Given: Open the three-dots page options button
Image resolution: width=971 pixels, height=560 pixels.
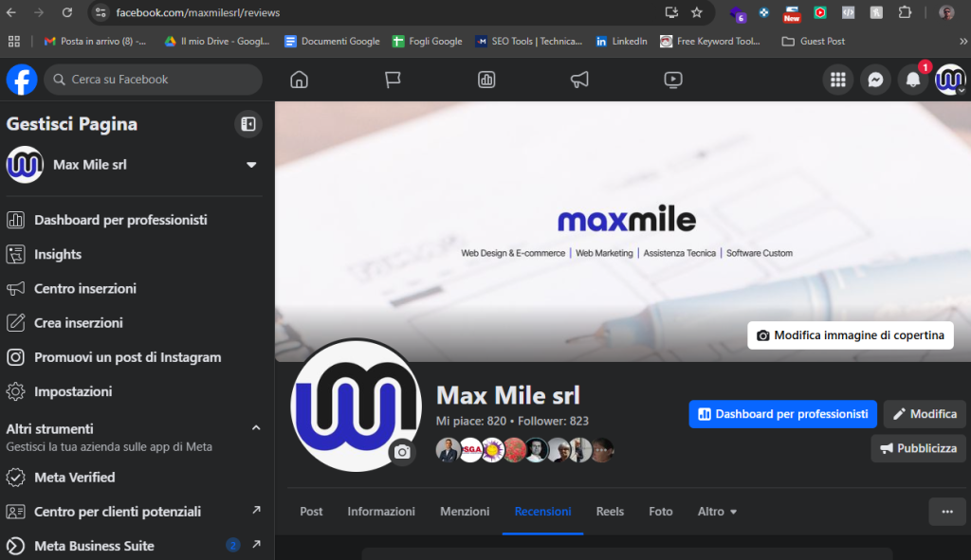Looking at the screenshot, I should tap(947, 512).
